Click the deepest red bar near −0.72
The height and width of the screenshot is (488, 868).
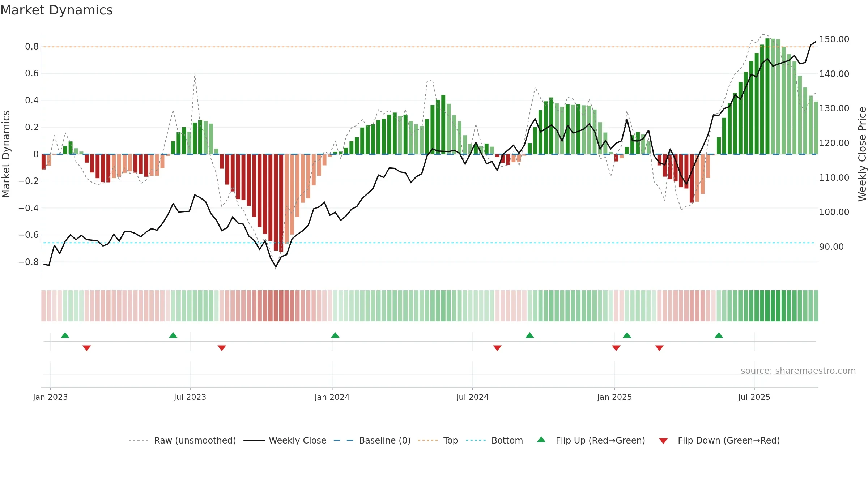point(281,203)
